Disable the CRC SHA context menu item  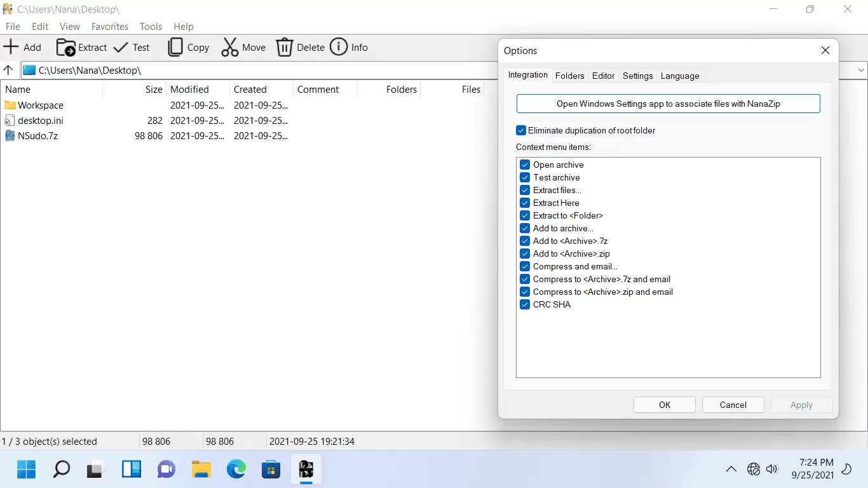point(525,304)
